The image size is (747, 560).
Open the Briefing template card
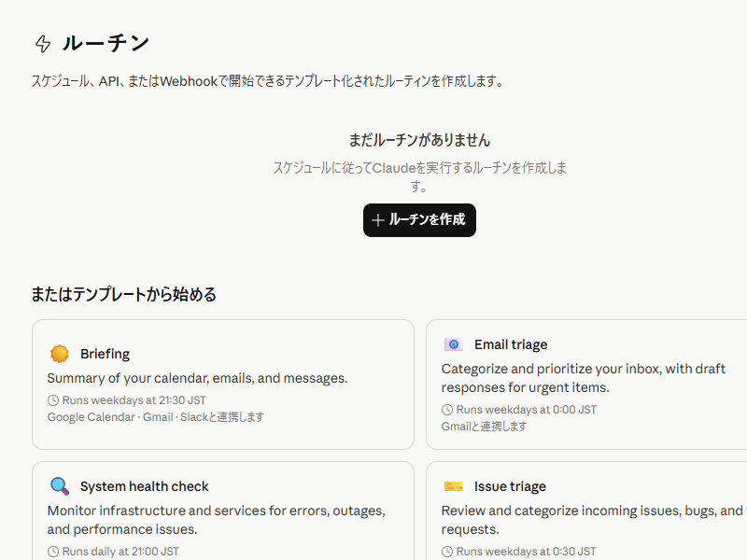(x=224, y=385)
